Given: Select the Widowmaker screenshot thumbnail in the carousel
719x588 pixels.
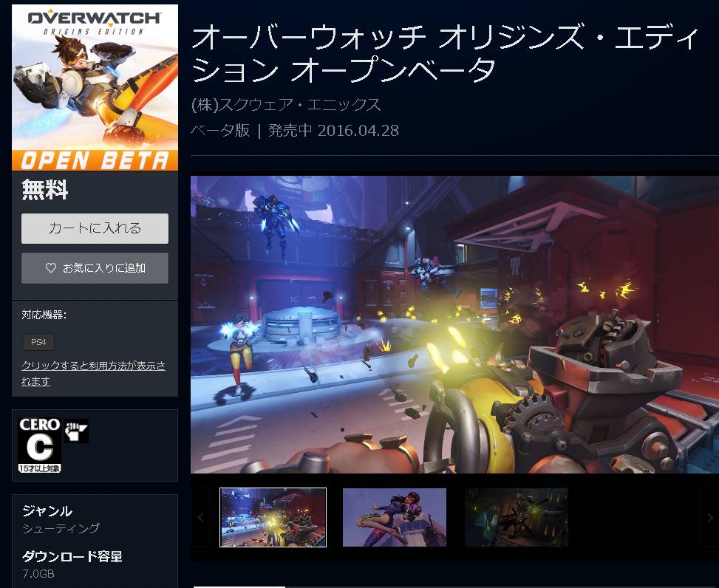Looking at the screenshot, I should [x=395, y=517].
